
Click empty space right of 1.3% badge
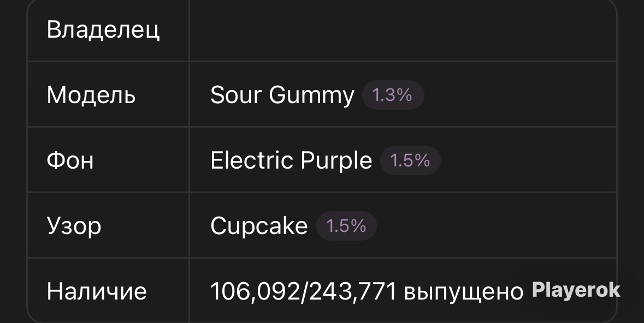click(520, 95)
